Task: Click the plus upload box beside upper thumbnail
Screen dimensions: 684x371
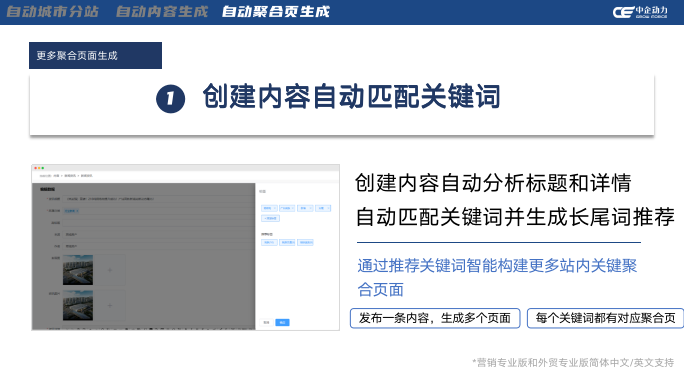Action: pos(110,270)
